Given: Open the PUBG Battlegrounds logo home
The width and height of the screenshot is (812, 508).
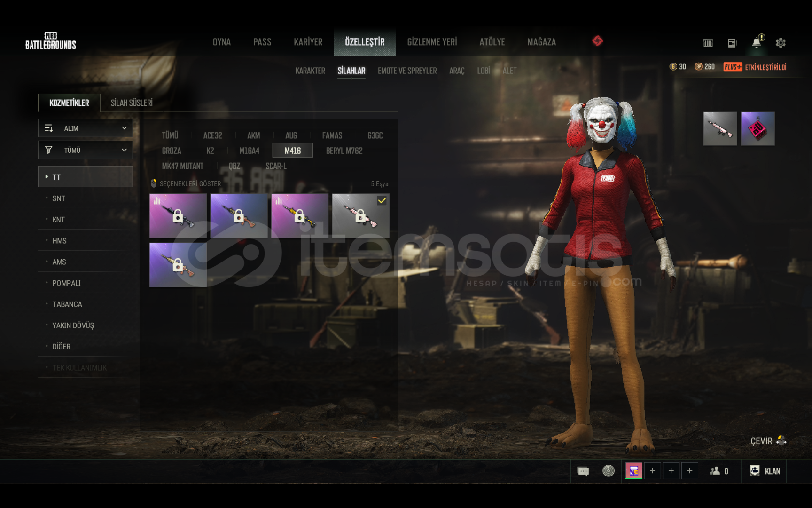Looking at the screenshot, I should point(50,41).
